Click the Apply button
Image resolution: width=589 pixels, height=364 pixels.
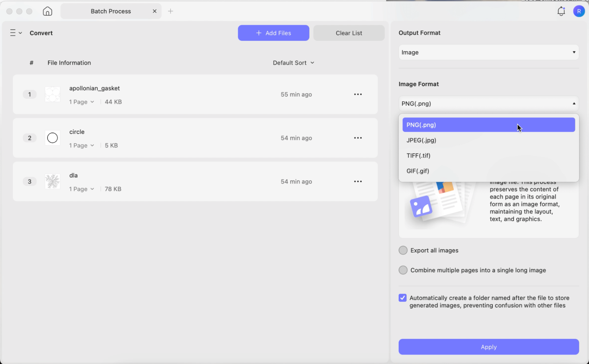tap(489, 347)
